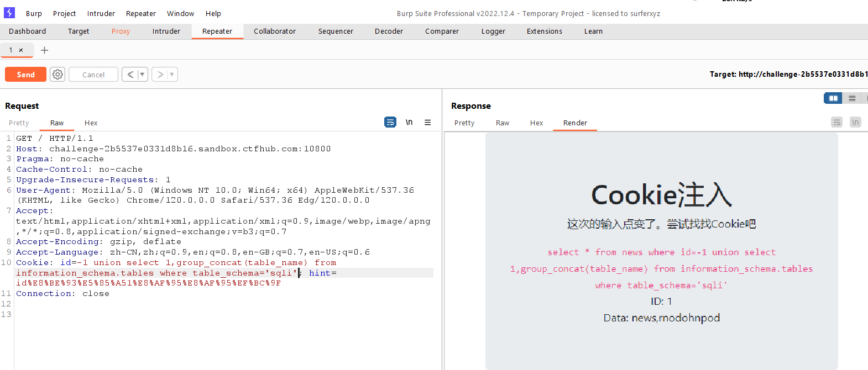
Task: Switch to the Logger tab
Action: coord(493,31)
